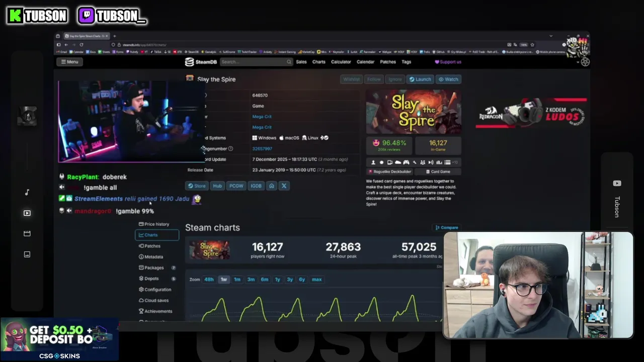Open the SteamDB Menu button
The height and width of the screenshot is (362, 644).
point(69,62)
